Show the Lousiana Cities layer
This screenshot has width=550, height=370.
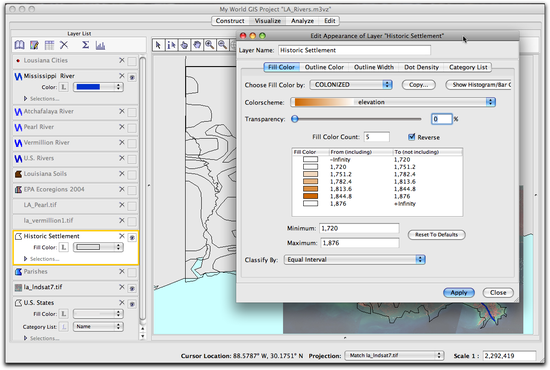coord(132,61)
